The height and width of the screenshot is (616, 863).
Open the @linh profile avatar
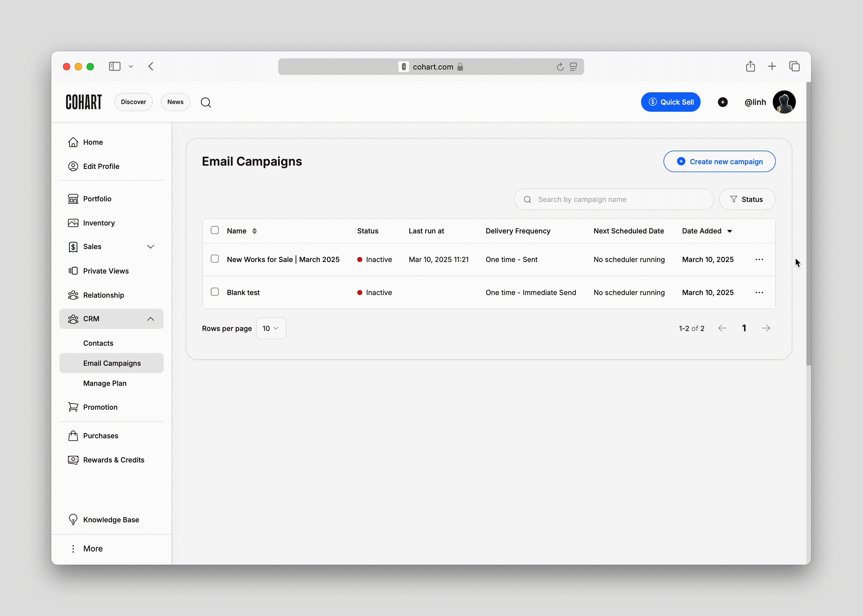click(x=784, y=102)
